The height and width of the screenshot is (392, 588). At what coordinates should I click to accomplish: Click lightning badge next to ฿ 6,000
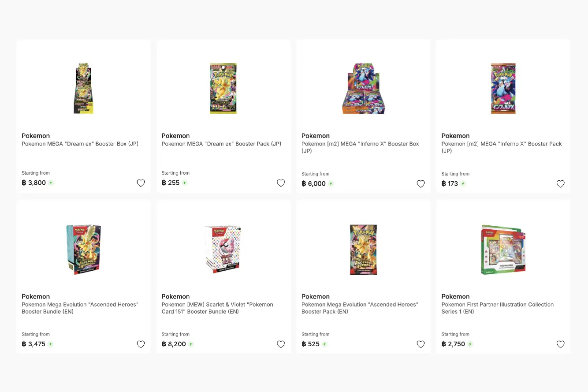[x=331, y=183]
